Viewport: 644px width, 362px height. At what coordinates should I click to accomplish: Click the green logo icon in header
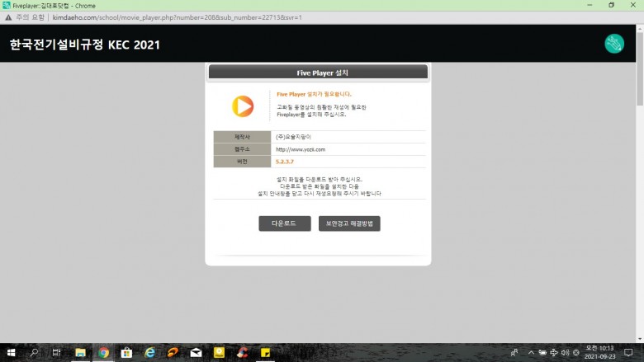614,44
